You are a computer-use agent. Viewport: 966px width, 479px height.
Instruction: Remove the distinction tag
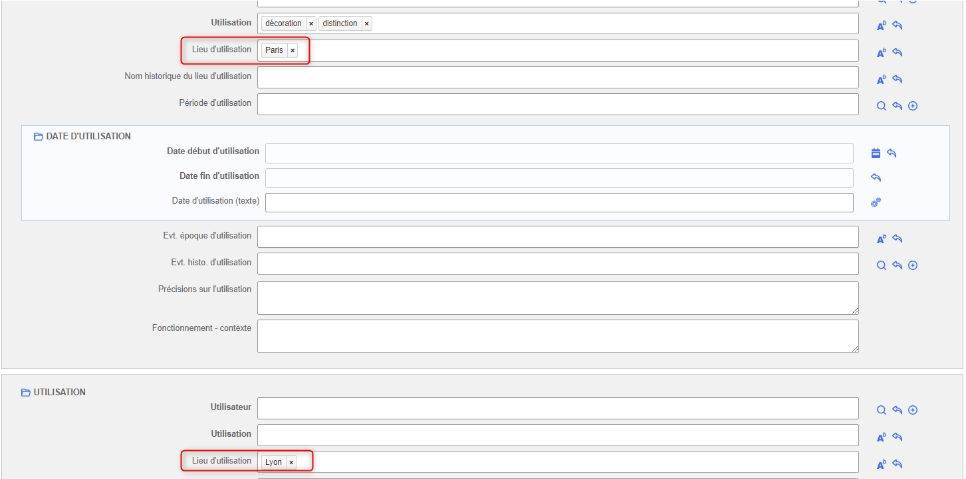click(x=367, y=23)
